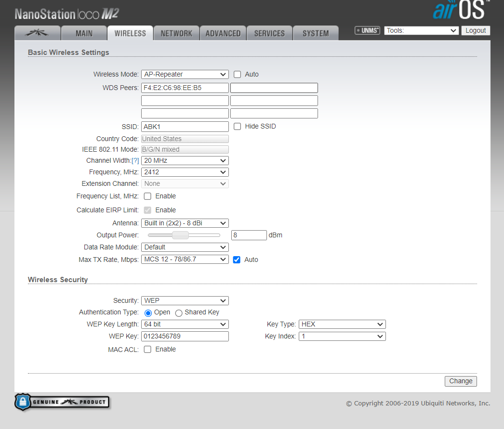Screen dimensions: 504x429
Task: Open the Antenna dropdown
Action: point(185,223)
